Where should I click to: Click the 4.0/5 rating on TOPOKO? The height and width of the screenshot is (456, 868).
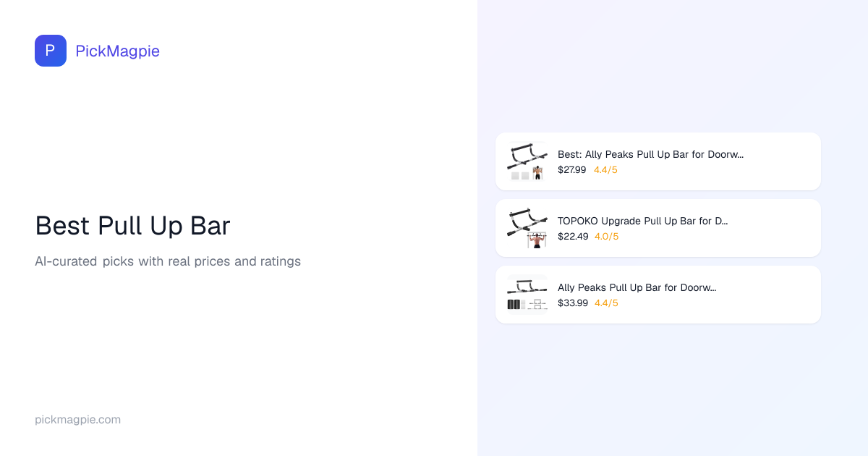(606, 237)
